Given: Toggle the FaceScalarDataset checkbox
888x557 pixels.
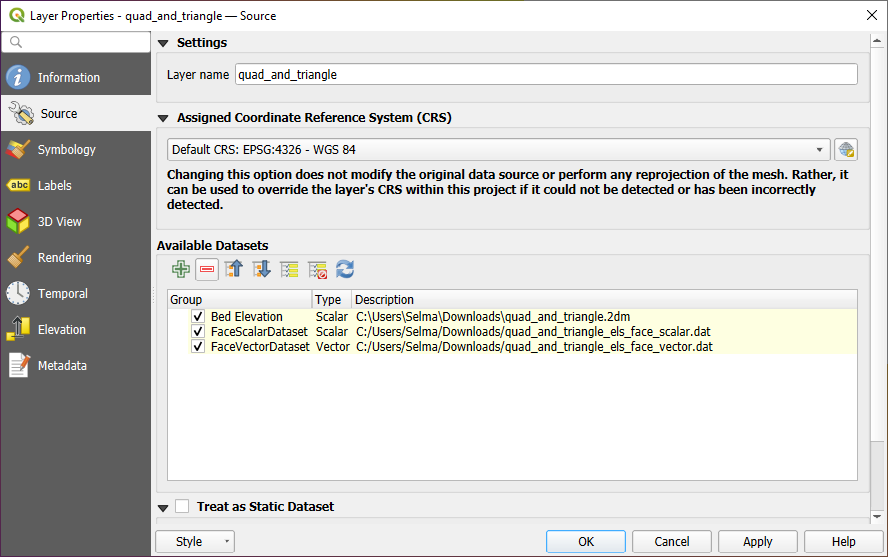Looking at the screenshot, I should point(198,332).
